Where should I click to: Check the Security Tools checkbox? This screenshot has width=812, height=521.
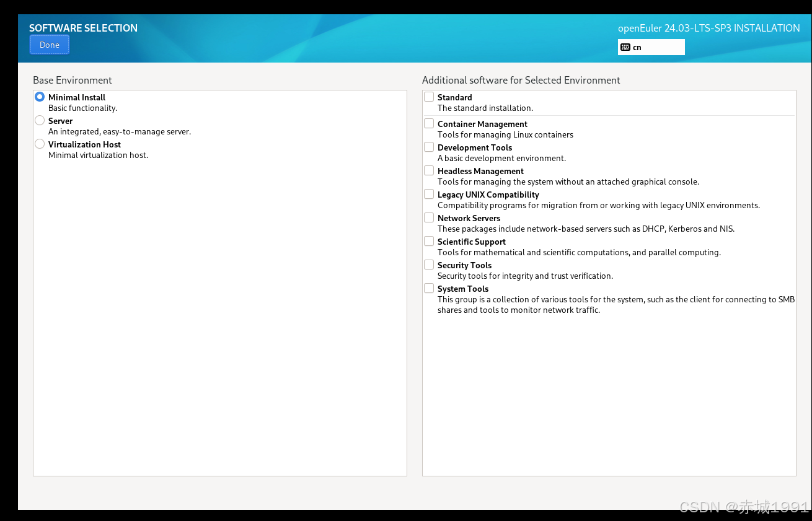428,264
